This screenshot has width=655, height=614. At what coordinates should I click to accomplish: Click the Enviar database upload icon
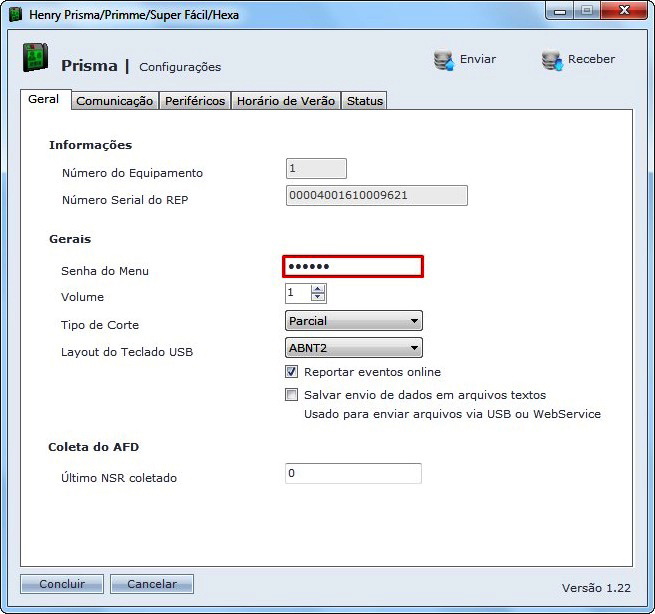pyautogui.click(x=443, y=60)
